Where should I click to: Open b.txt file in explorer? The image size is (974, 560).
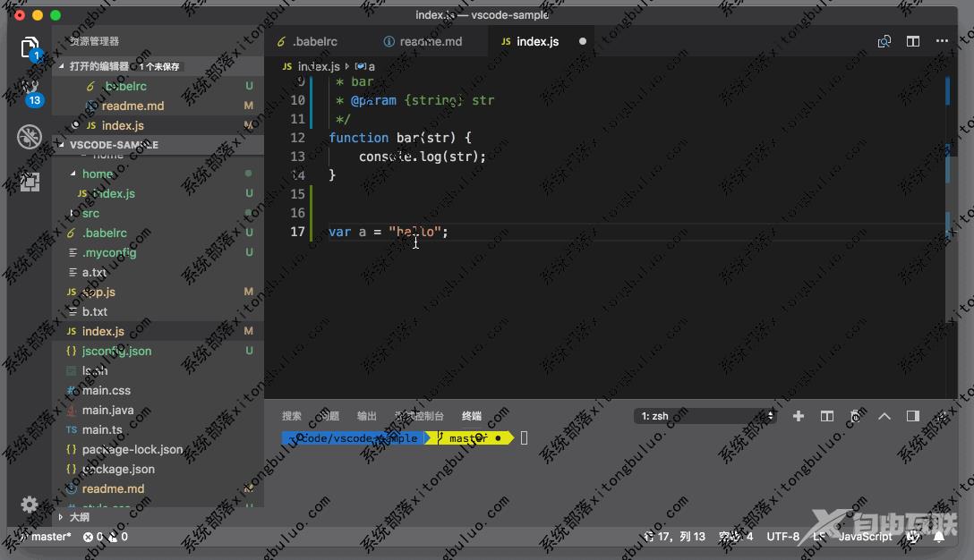tap(158, 311)
